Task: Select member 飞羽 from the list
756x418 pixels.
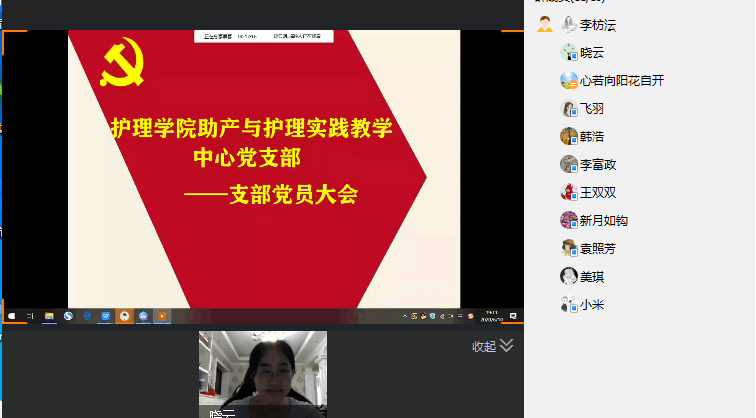Action: click(x=592, y=108)
